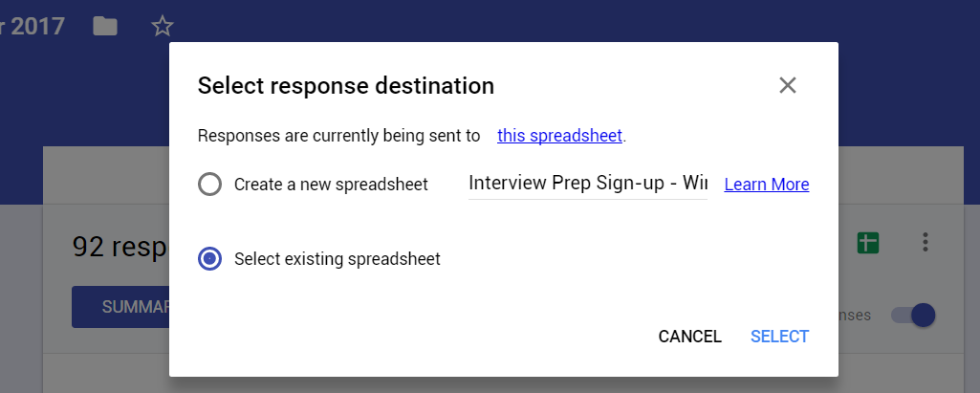Image resolution: width=980 pixels, height=393 pixels.
Task: Click the 'Responses are currently being sent to' text
Action: pyautogui.click(x=338, y=136)
